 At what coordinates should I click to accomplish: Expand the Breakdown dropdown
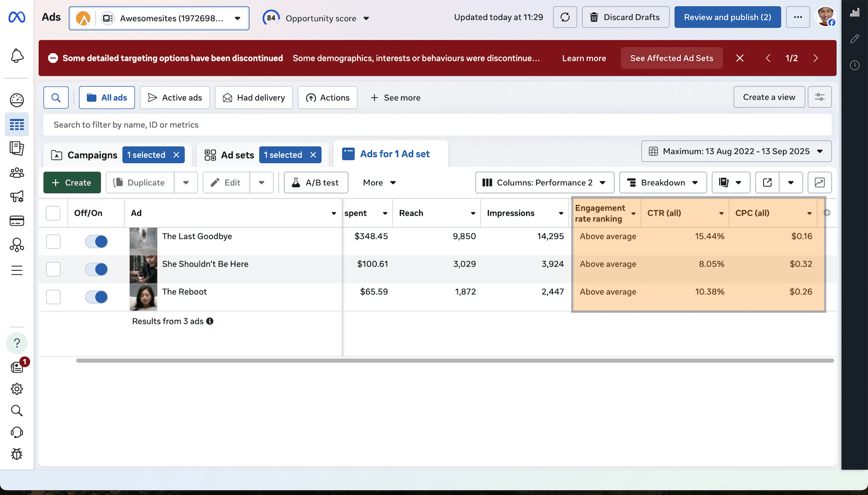pos(663,183)
